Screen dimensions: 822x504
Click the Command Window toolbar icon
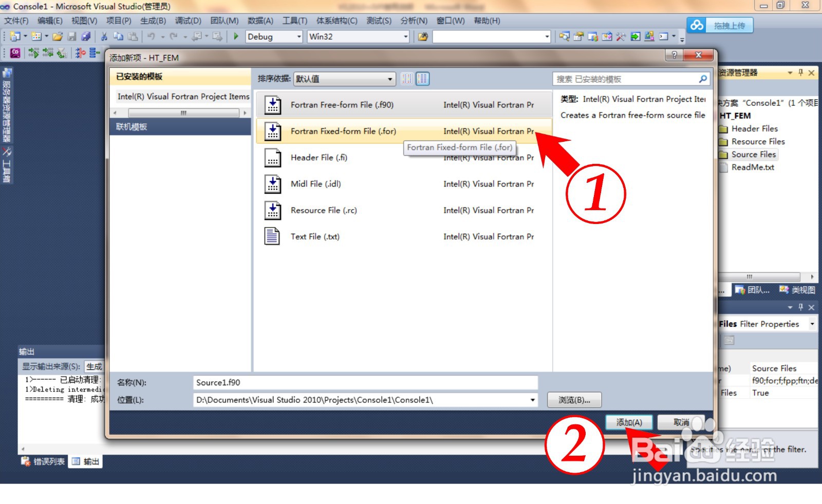coord(663,36)
